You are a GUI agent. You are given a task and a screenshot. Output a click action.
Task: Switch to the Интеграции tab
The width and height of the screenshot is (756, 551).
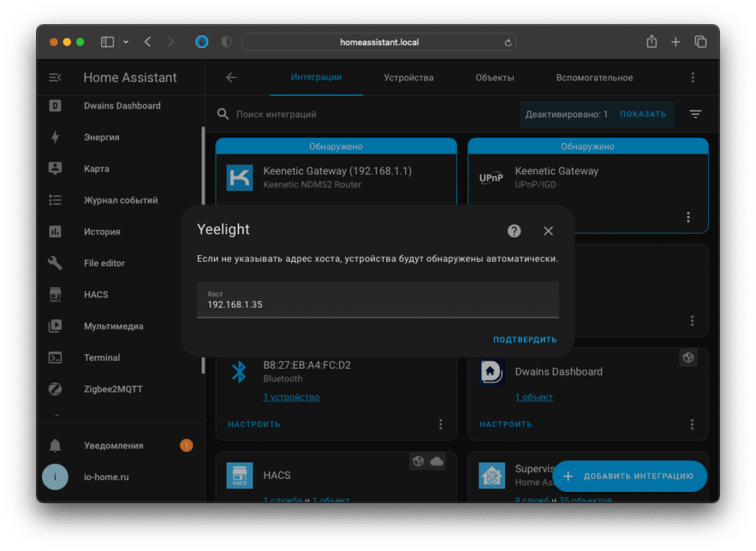[316, 77]
